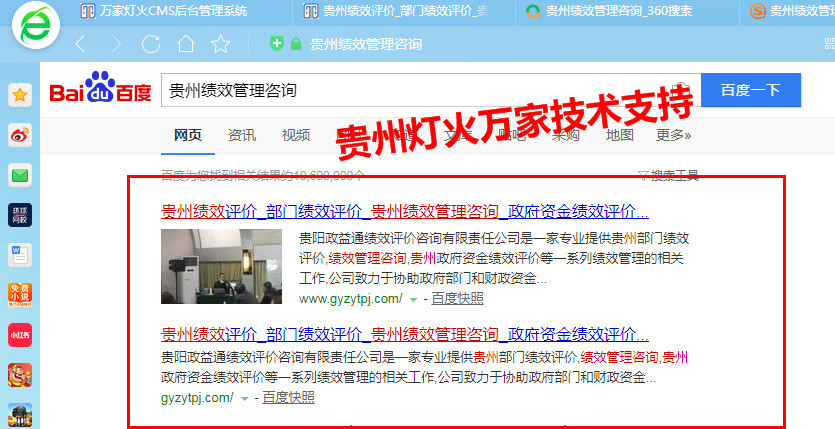Screen dimensions: 835x429
Task: Open 百度快照 for second result gyzytpj.com/
Action: pos(288,398)
